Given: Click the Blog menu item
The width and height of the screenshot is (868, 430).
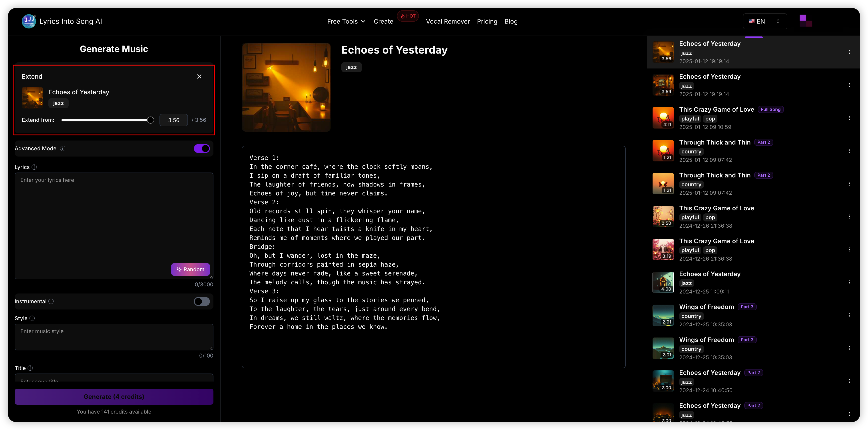Looking at the screenshot, I should (510, 21).
